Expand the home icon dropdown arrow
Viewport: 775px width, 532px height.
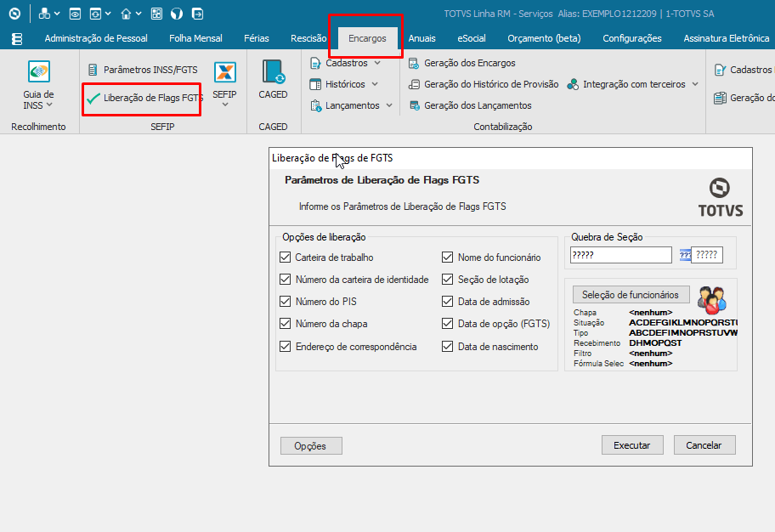click(139, 14)
